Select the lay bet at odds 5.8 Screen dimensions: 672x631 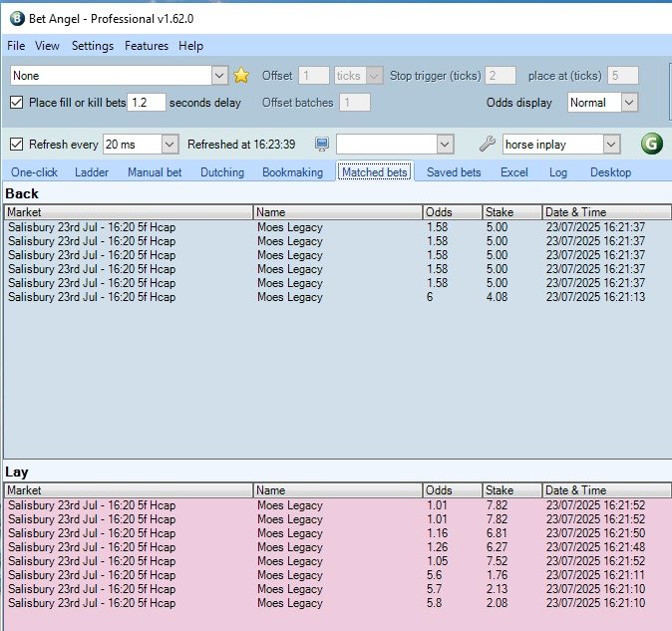338,603
